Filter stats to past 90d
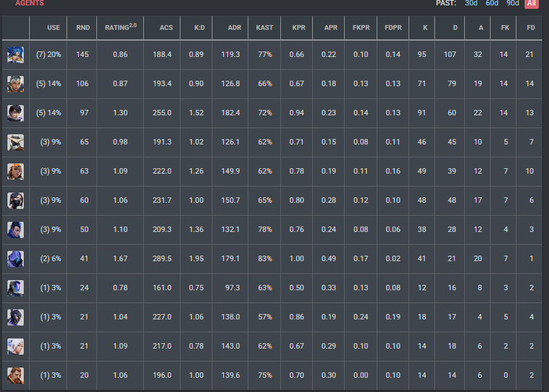Viewport: 549px width, 392px height. [512, 3]
